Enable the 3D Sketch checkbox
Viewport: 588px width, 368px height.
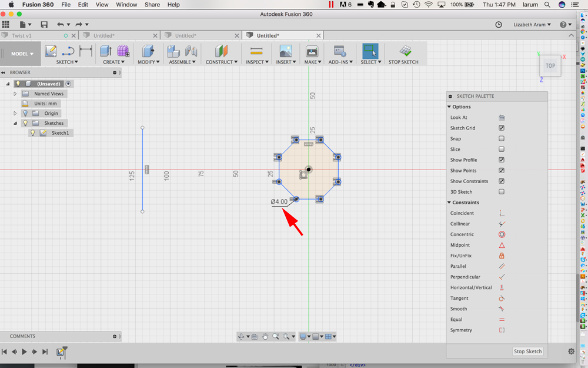(502, 191)
